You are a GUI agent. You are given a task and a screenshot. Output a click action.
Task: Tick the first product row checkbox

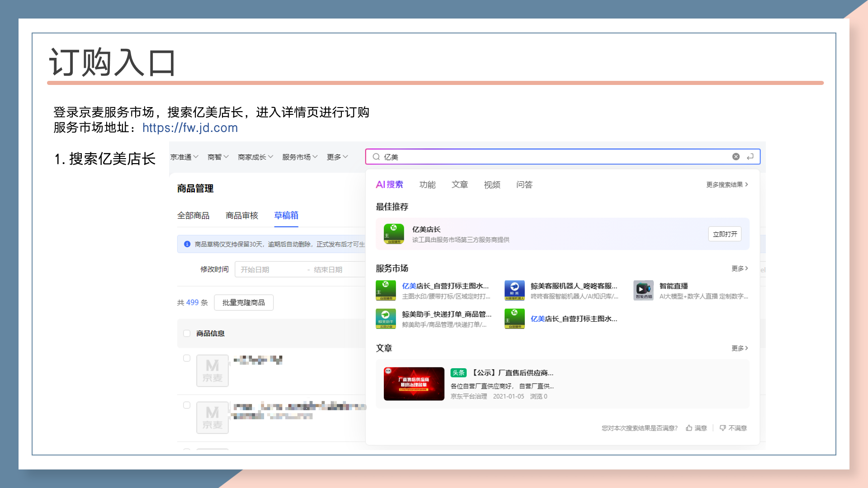pos(187,358)
